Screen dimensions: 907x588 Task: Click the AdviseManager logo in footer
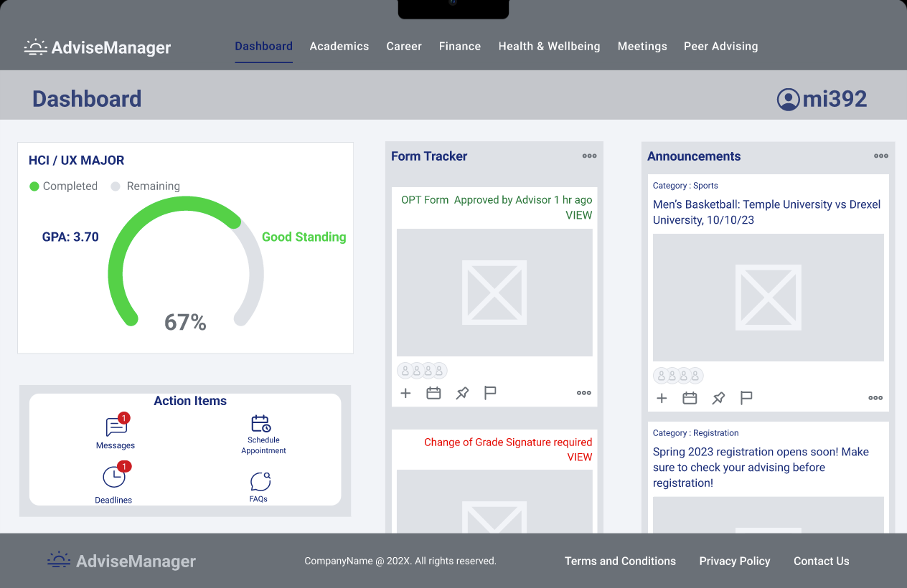click(x=121, y=561)
